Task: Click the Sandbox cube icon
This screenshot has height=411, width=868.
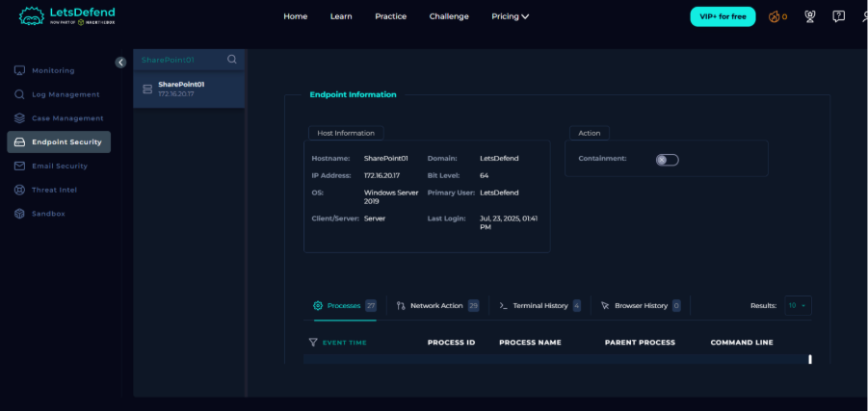Action: 19,214
